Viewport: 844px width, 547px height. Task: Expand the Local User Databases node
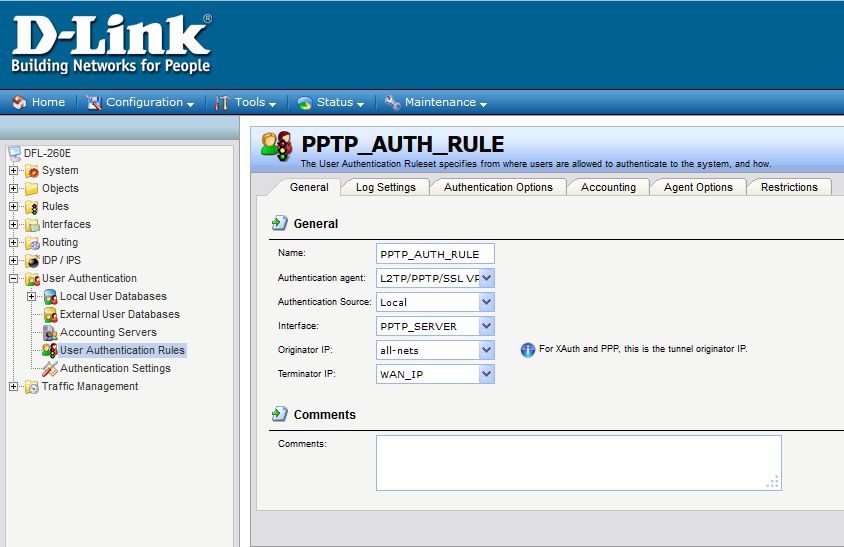point(32,297)
